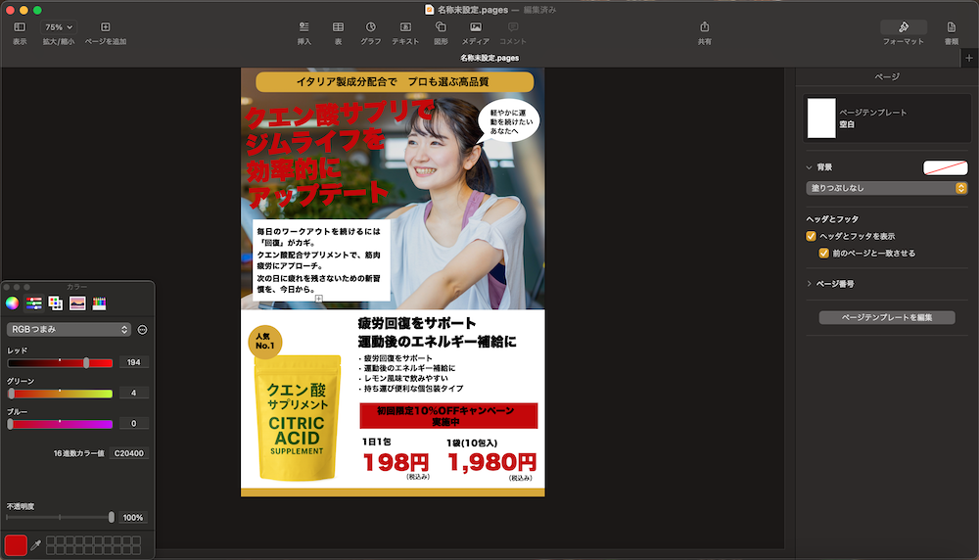
Task: Open the 挿入 insert toolbar icon
Action: point(304,27)
